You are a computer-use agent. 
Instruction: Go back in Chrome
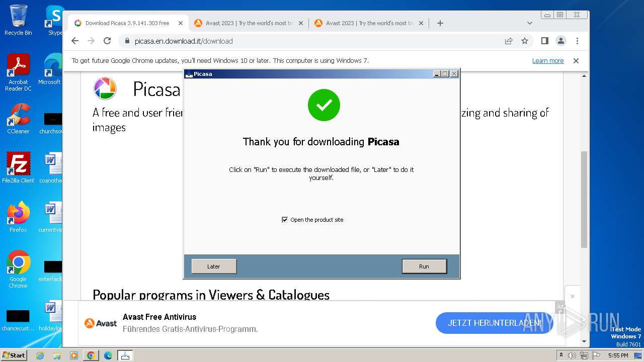pos(75,41)
